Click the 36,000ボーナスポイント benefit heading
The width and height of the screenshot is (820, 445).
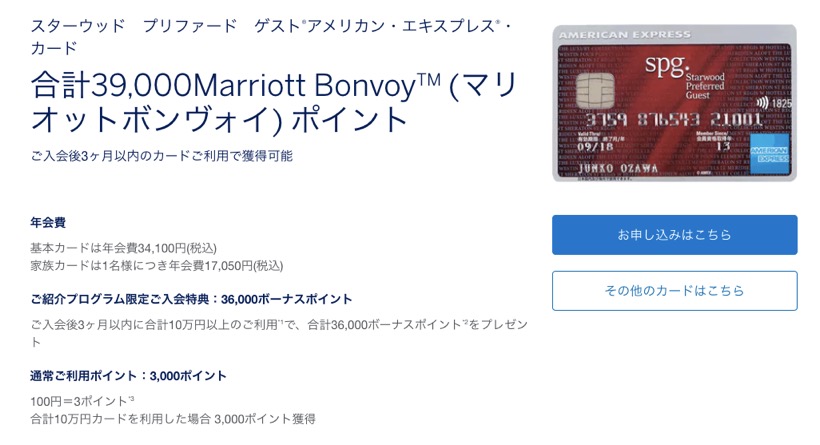click(191, 299)
